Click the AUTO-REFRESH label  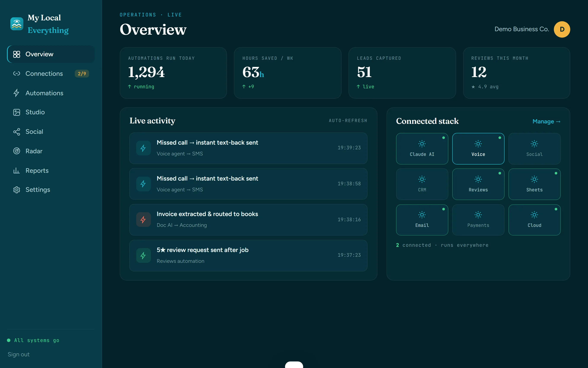point(348,121)
